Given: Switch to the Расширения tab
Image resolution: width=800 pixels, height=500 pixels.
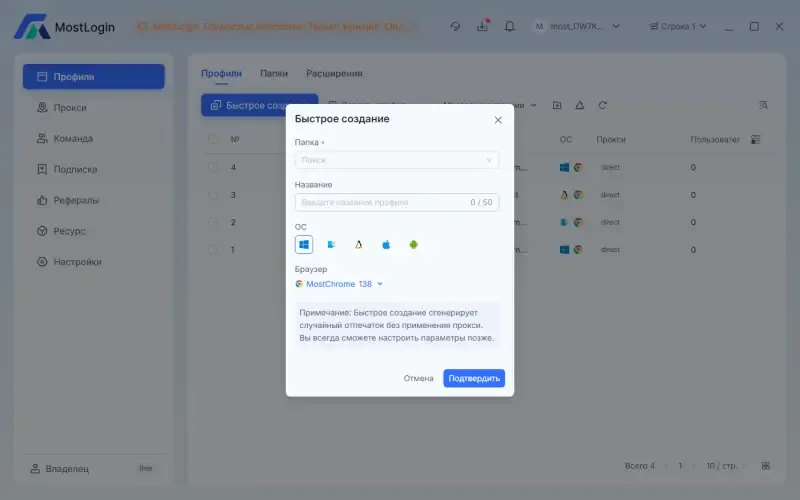Looking at the screenshot, I should pos(334,73).
